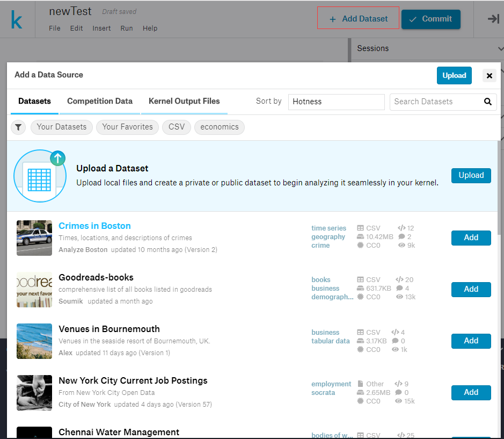Image resolution: width=504 pixels, height=439 pixels.
Task: Switch to the Competition Data tab
Action: click(100, 102)
